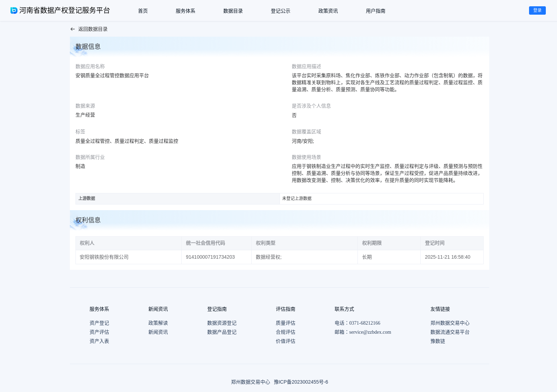The height and width of the screenshot is (392, 557).
Task: Click footer heading 评估指南
Action: (285, 309)
